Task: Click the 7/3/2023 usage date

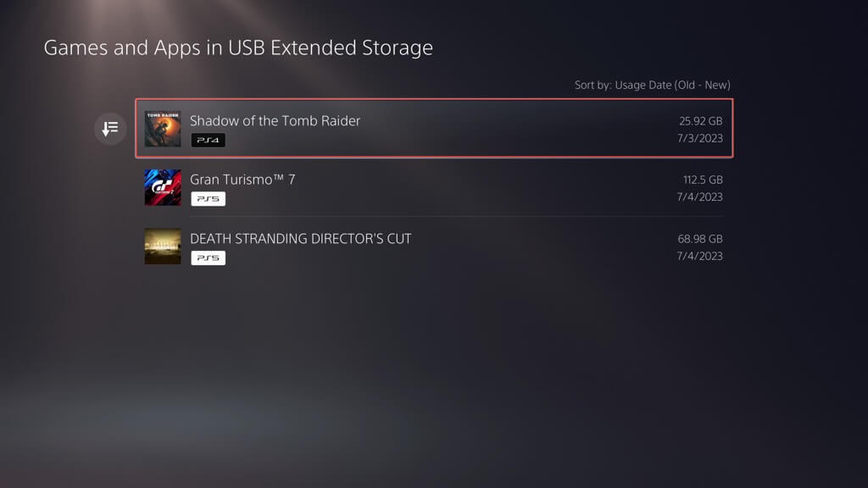Action: click(x=699, y=138)
